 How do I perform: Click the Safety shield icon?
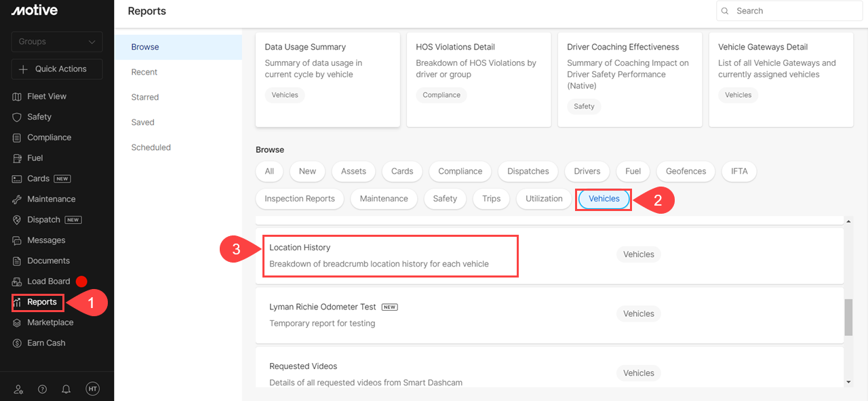tap(17, 117)
